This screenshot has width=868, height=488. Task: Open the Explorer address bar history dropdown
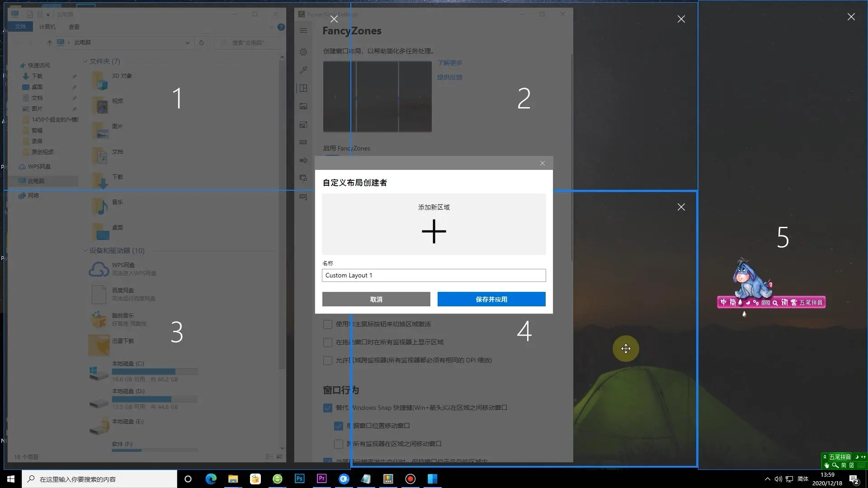[187, 42]
